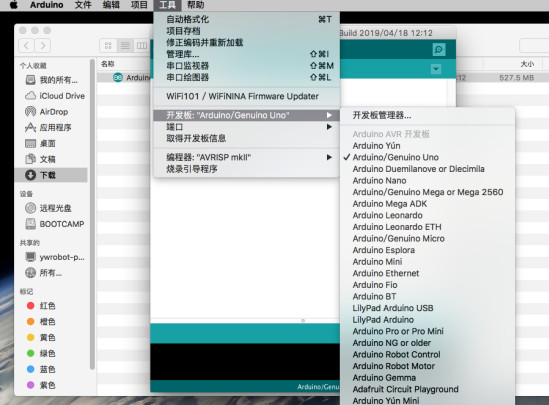Select Arduino Leonardo ETH board
Image resolution: width=549 pixels, height=405 pixels.
428,227
